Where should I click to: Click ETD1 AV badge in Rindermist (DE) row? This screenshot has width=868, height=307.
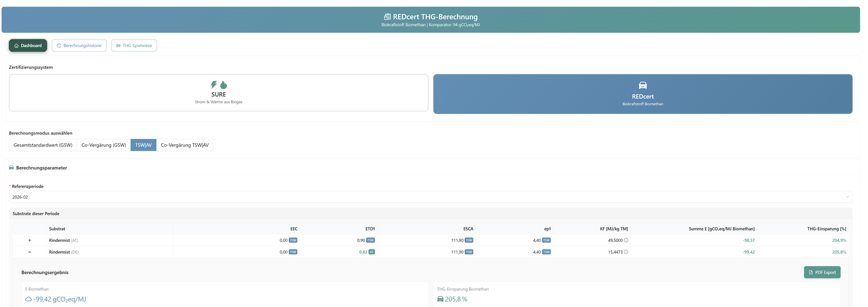(x=372, y=252)
